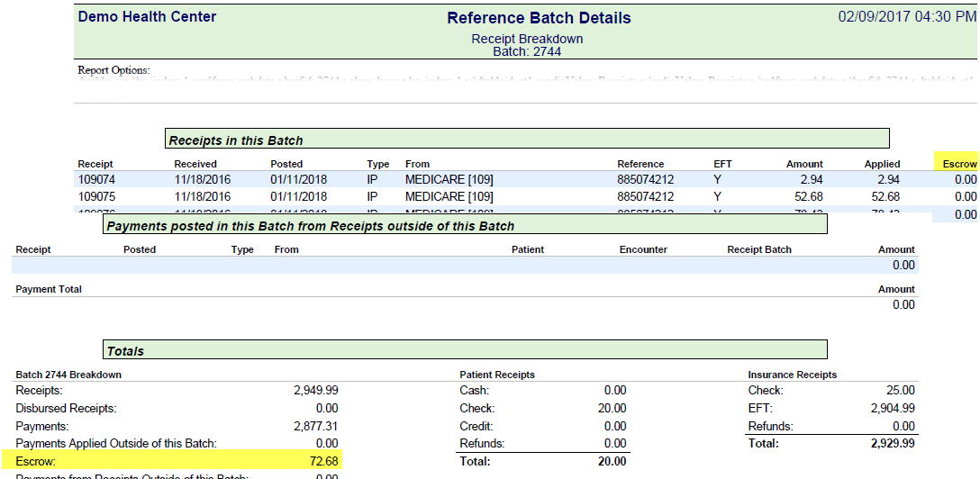Select reference 885074212 in receipt 109074 row
This screenshot has height=479, width=980.
tap(646, 180)
